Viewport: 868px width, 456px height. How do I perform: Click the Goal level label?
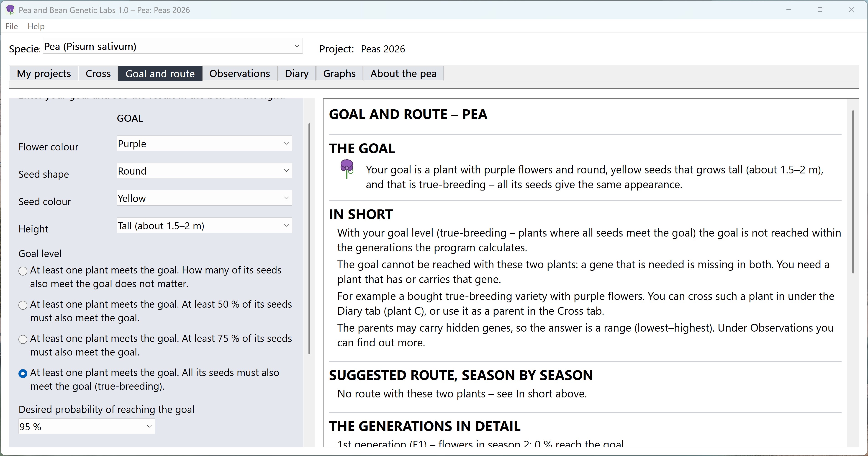40,253
